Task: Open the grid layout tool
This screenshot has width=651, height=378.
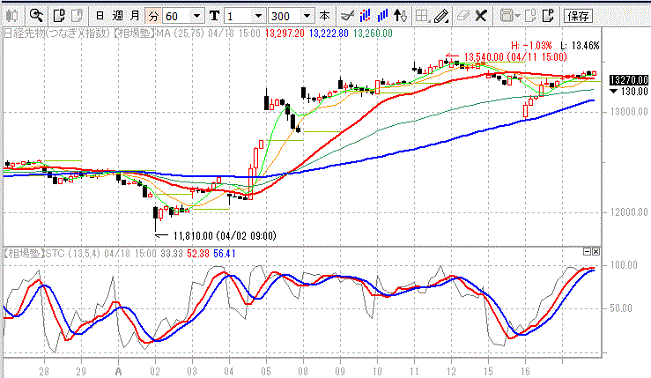Action: pos(422,16)
